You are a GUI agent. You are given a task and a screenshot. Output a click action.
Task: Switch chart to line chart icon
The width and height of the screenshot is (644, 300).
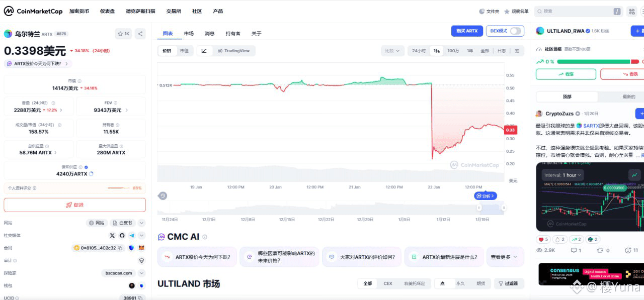pyautogui.click(x=204, y=51)
